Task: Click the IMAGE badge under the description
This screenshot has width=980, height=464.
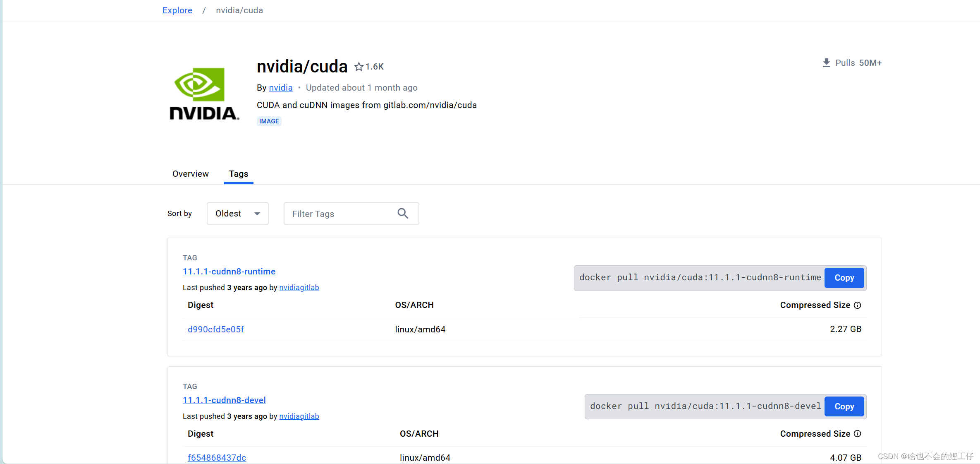Action: [x=269, y=121]
